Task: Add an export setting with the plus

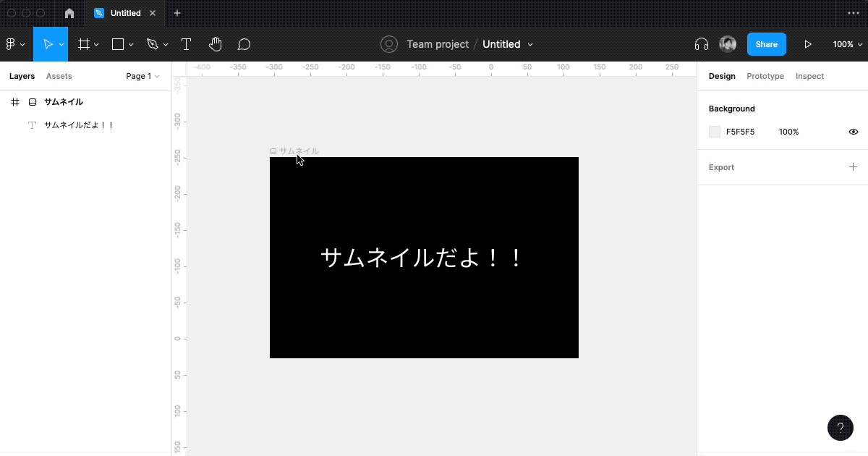Action: click(x=854, y=167)
